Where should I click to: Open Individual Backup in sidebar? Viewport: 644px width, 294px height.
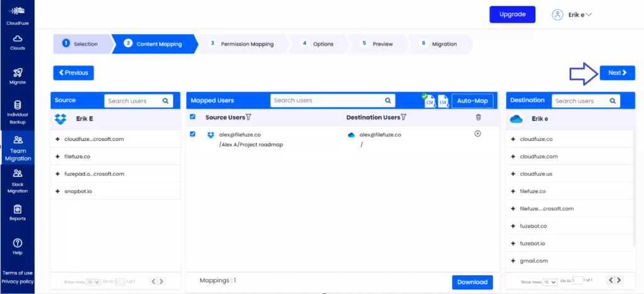[x=17, y=112]
